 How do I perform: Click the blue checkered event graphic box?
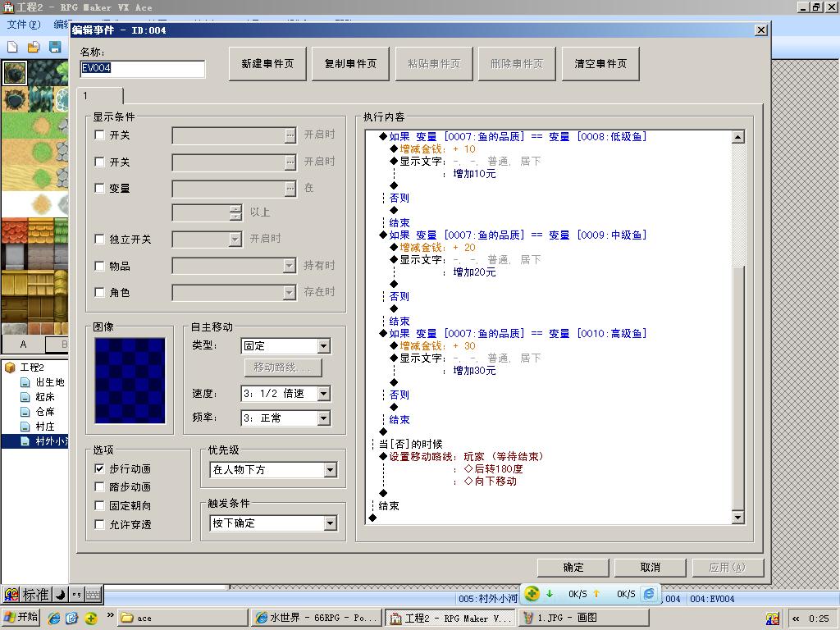130,381
